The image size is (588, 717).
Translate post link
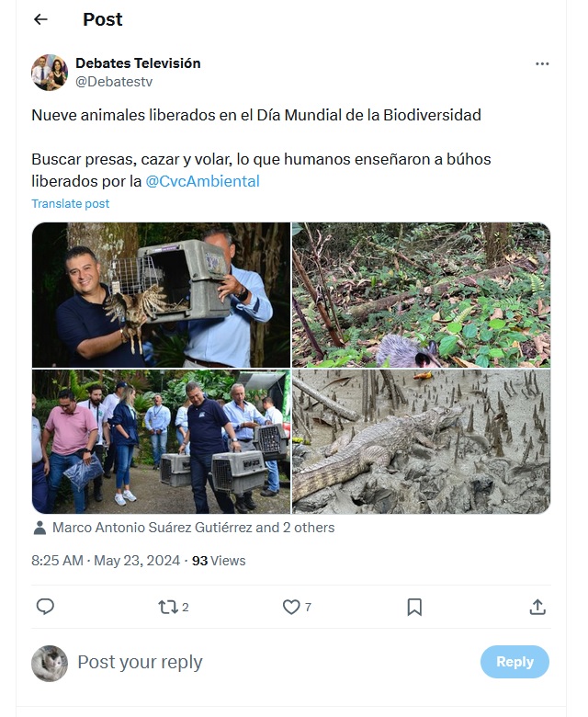[71, 203]
